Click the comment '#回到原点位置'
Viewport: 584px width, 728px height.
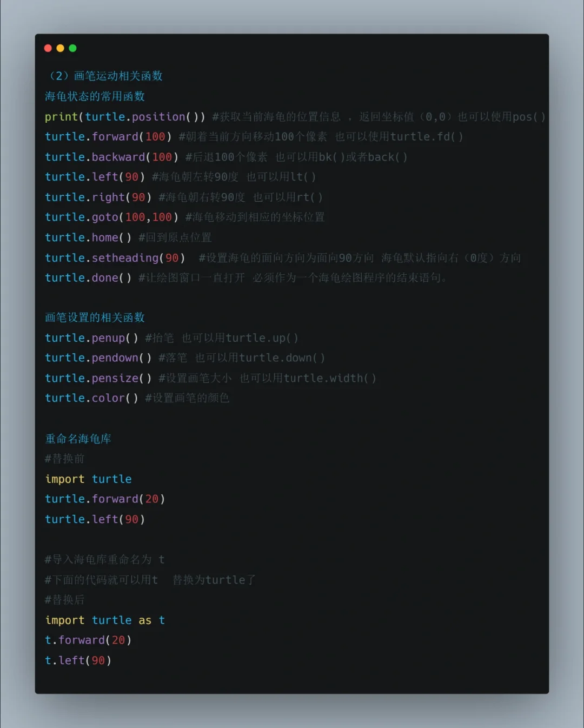click(x=175, y=237)
